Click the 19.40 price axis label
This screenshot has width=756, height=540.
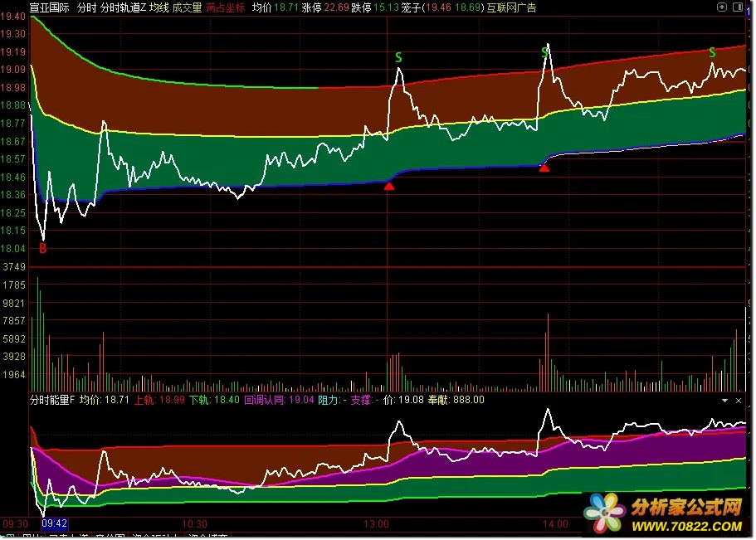click(13, 17)
